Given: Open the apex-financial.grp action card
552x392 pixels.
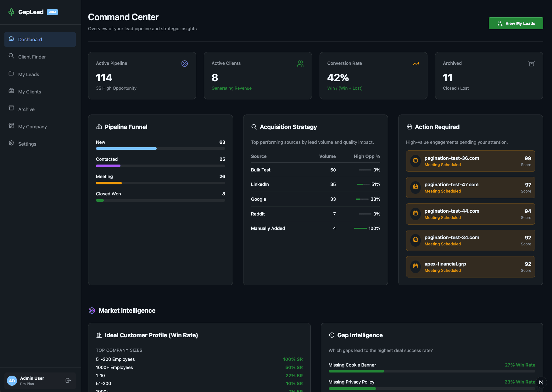Looking at the screenshot, I should [470, 266].
